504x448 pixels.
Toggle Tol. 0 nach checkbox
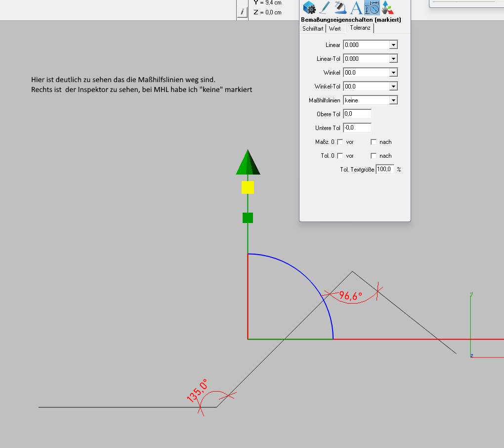point(373,156)
